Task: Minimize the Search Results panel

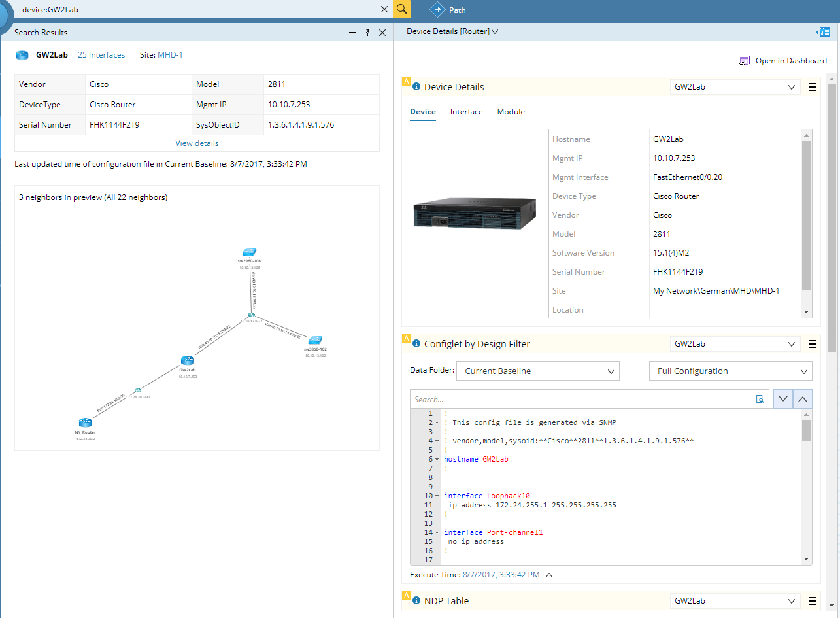Action: click(x=352, y=33)
